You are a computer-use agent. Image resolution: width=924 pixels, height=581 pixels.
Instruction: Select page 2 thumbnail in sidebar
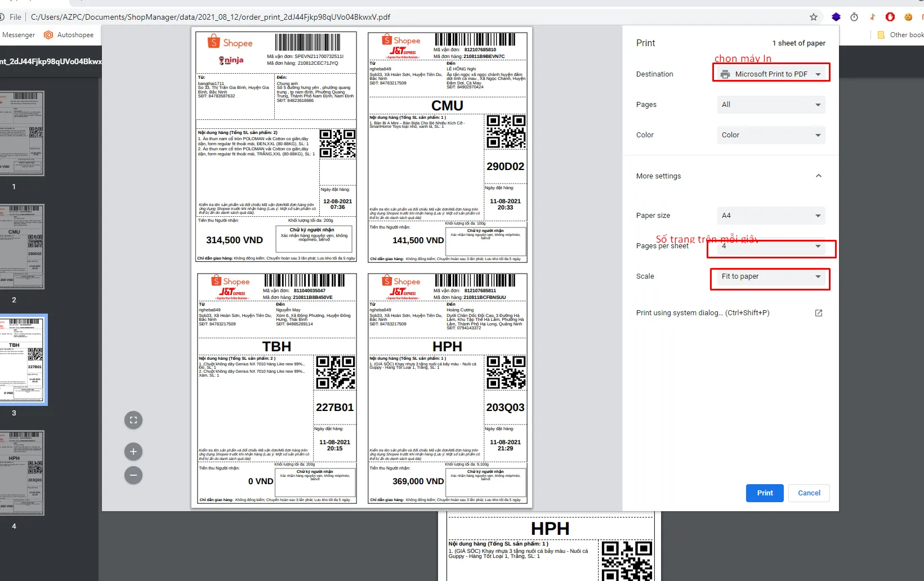point(21,247)
